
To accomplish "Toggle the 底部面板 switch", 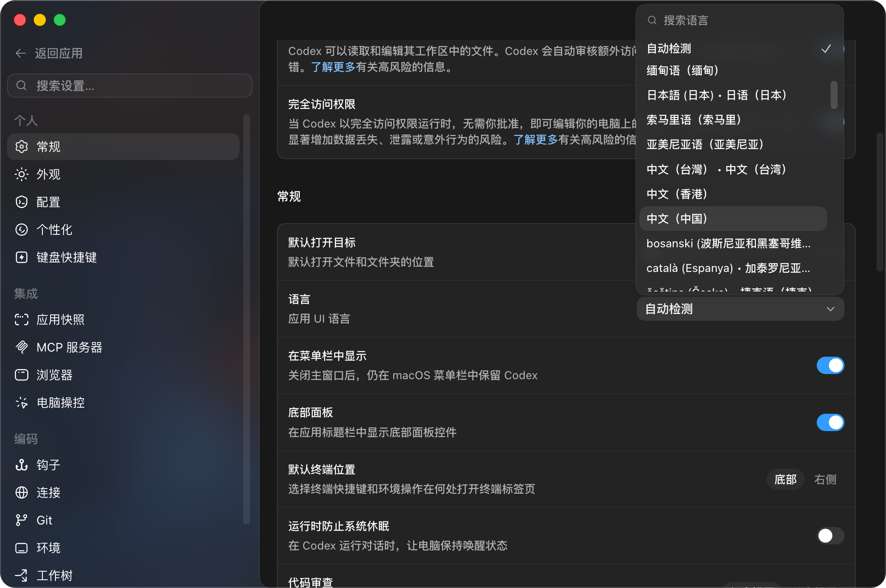I will (830, 422).
